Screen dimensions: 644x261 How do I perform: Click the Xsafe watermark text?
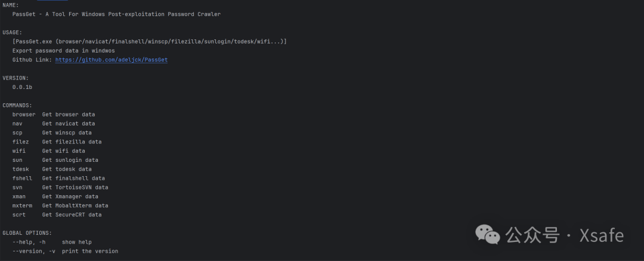[x=602, y=235]
